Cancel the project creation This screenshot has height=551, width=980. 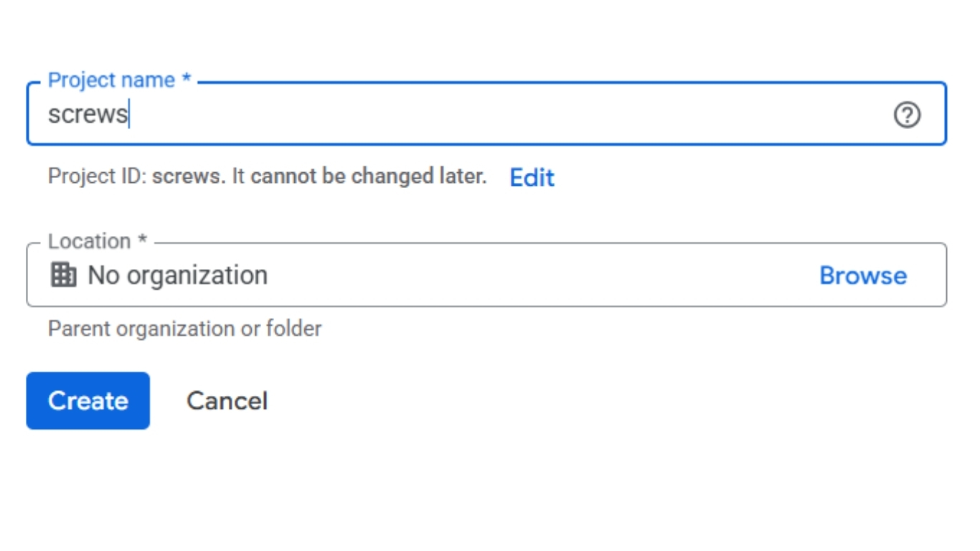click(x=227, y=400)
